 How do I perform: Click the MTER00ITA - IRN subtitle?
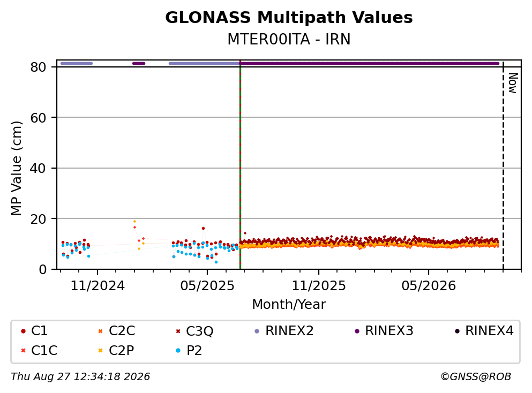click(x=289, y=39)
